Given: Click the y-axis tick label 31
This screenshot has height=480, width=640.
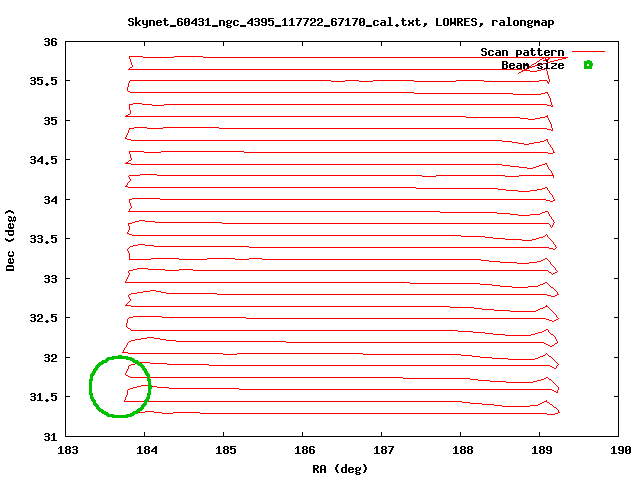Looking at the screenshot, I should coord(51,437).
